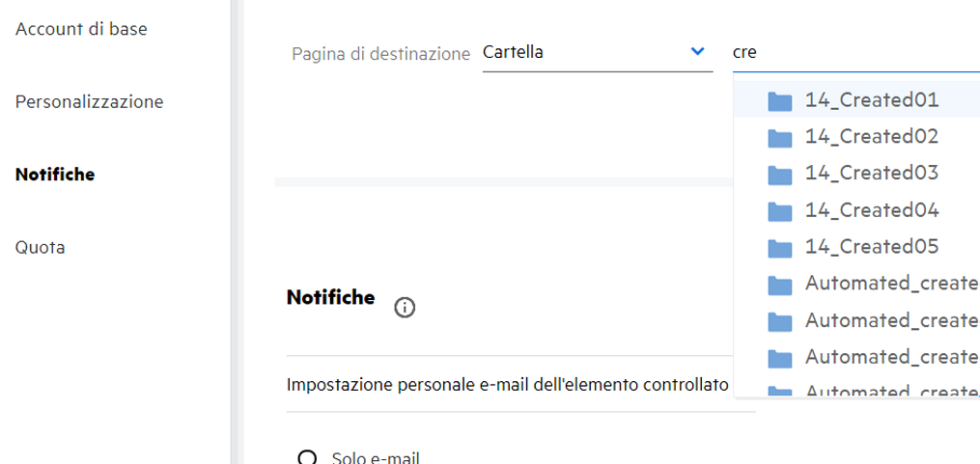Screen dimensions: 980x464
Task: Choose the 14_Created01 folder suggestion
Action: point(872,100)
